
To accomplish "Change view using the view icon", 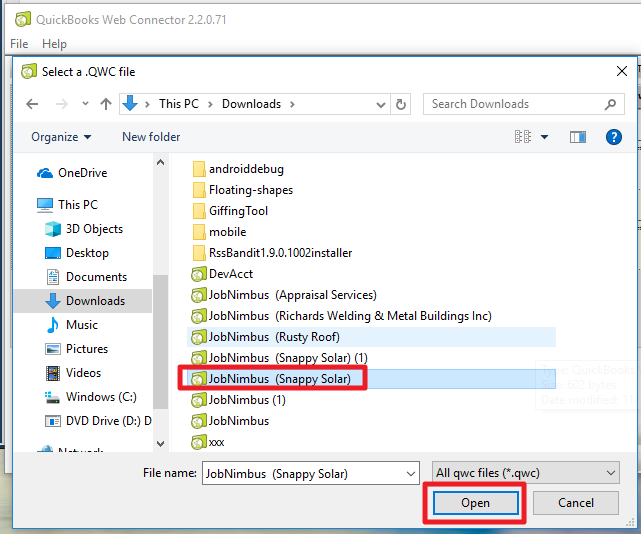I will point(523,137).
